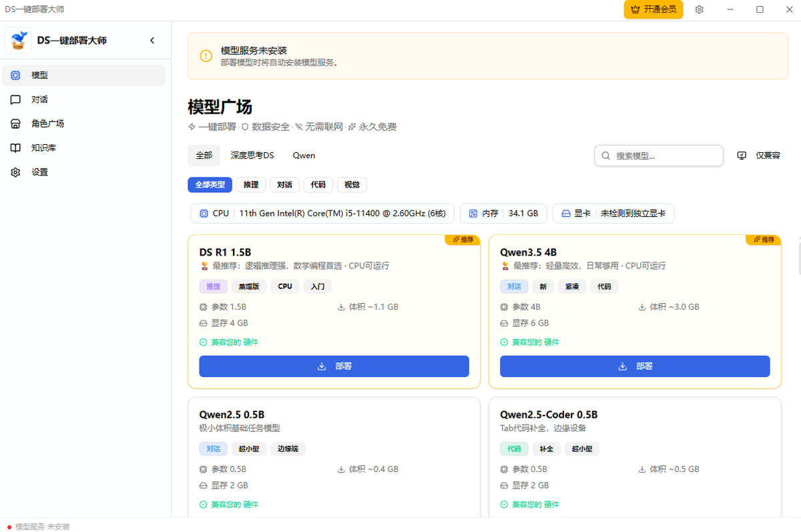Filter models by 推理 type

click(x=251, y=185)
